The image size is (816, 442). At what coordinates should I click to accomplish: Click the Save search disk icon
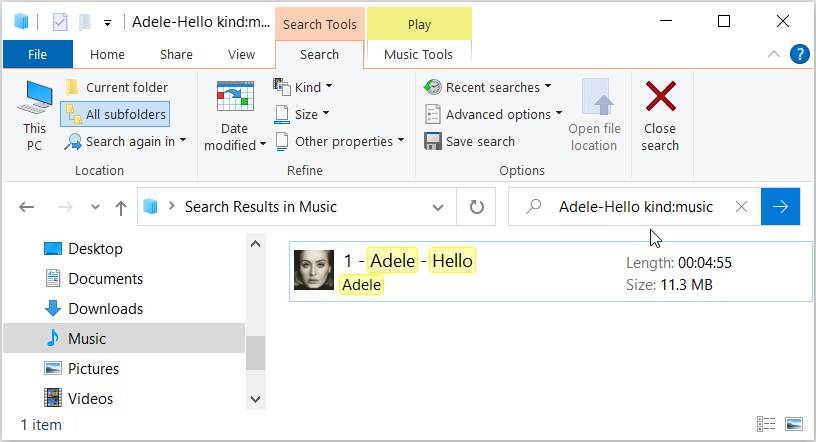(433, 141)
